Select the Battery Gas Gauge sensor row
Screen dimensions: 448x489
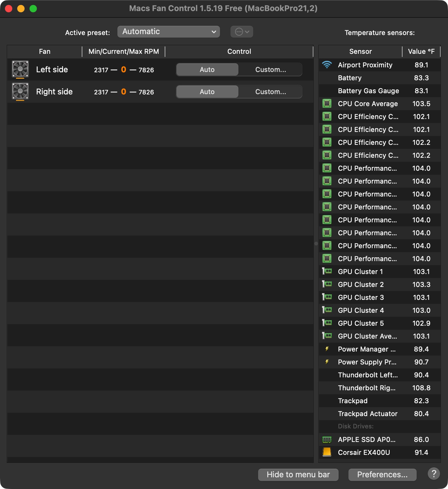tap(380, 91)
